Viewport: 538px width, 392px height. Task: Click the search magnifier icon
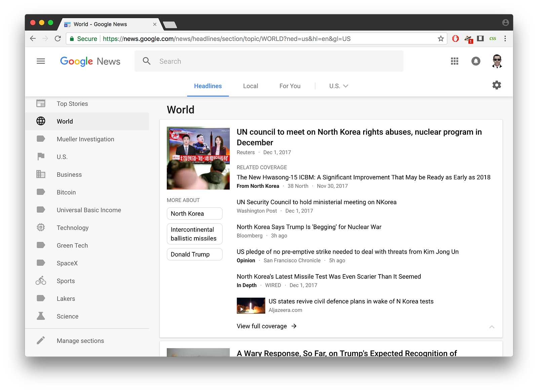click(x=147, y=61)
